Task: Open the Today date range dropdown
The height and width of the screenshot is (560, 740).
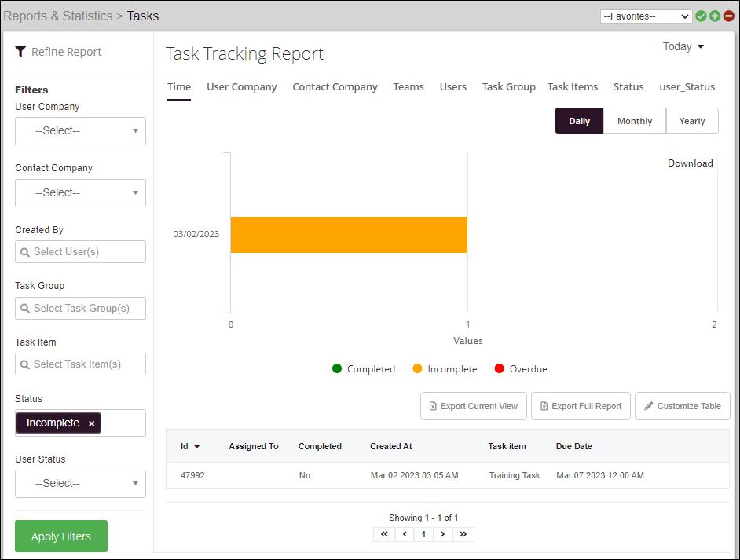Action: tap(683, 46)
